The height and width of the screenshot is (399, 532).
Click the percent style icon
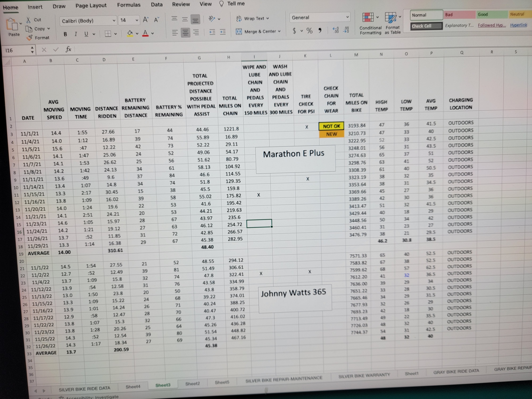tap(309, 31)
